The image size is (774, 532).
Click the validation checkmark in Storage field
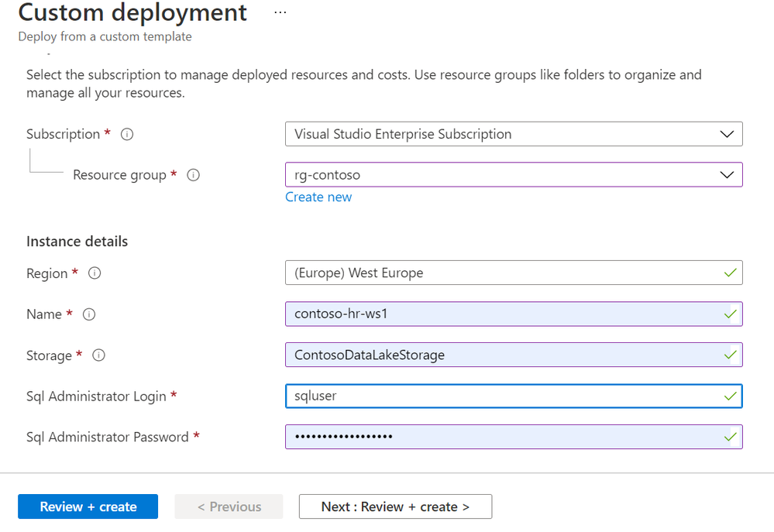729,355
